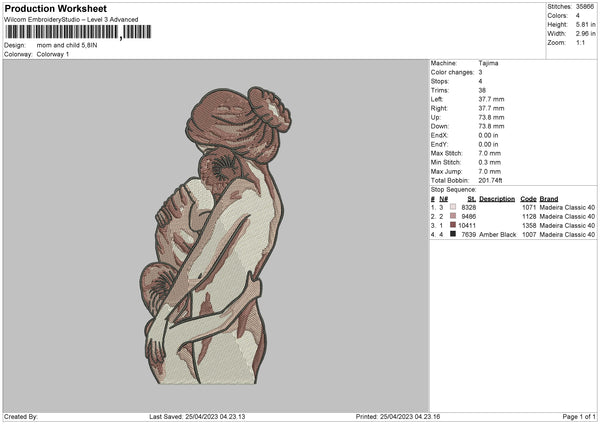Viewport: 600px width, 424px height.
Task: Click the light pink swatch for code 1071
Action: pos(453,207)
